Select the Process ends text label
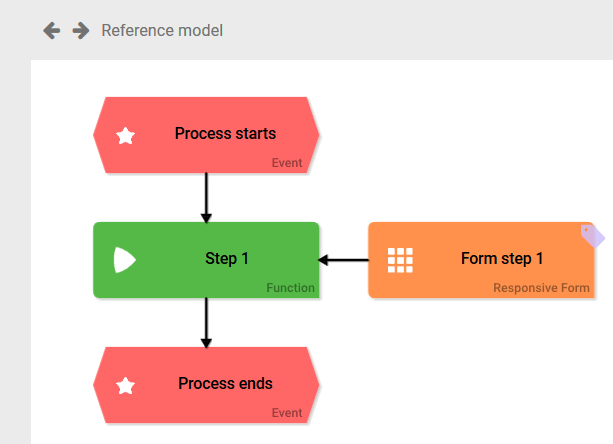 225,384
